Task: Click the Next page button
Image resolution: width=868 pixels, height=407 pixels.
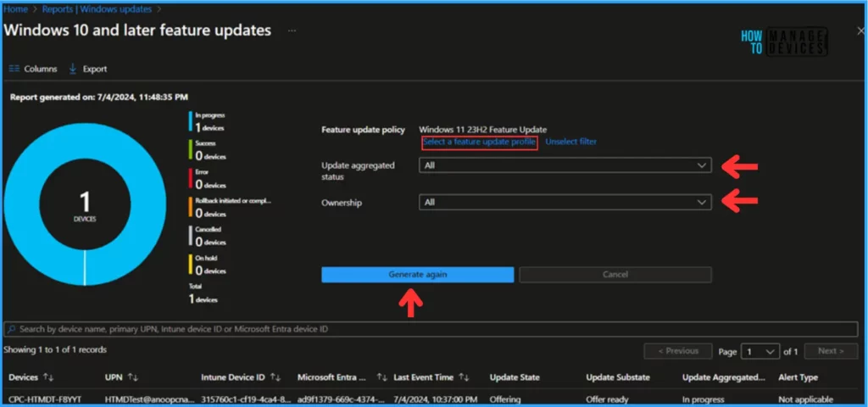Action: click(x=831, y=351)
